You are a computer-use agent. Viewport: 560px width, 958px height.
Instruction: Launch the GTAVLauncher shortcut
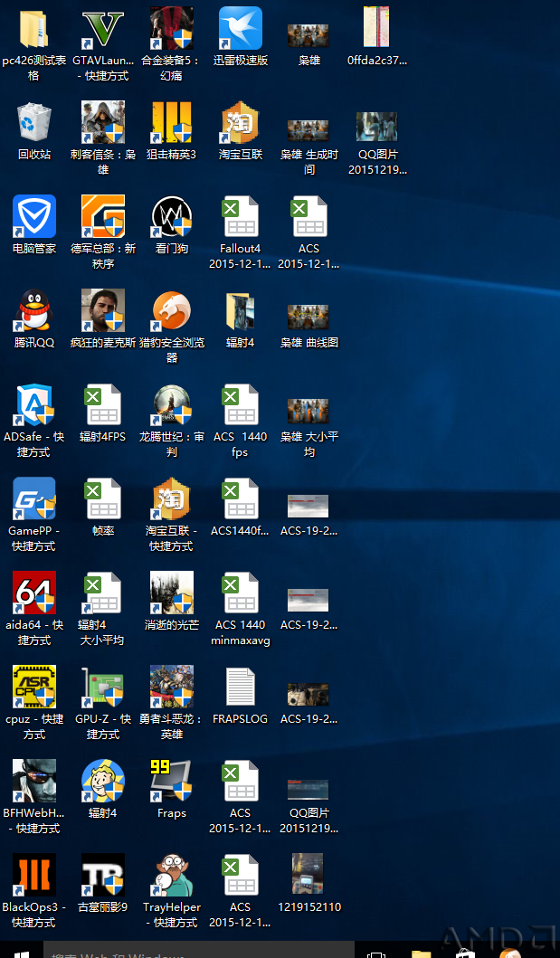tap(103, 28)
